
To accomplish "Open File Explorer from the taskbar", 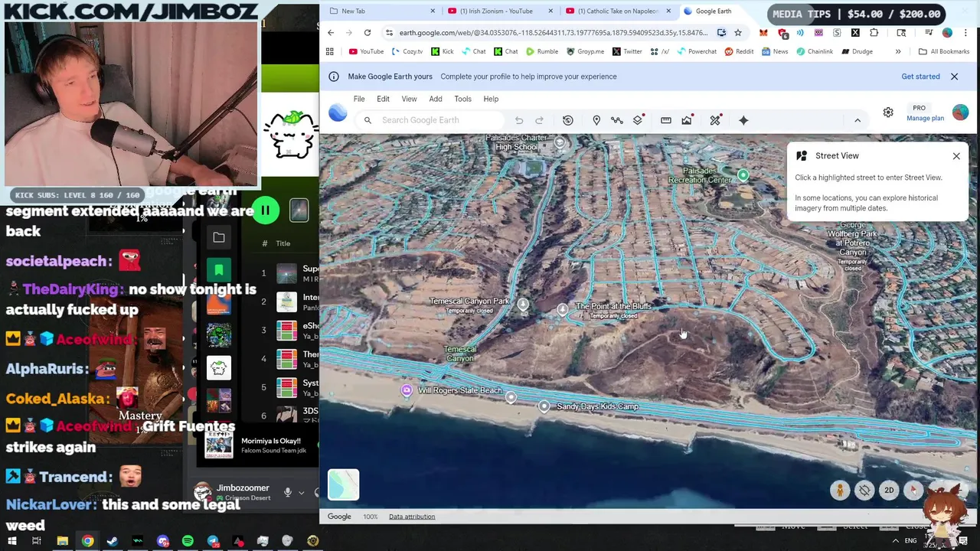I will point(62,541).
